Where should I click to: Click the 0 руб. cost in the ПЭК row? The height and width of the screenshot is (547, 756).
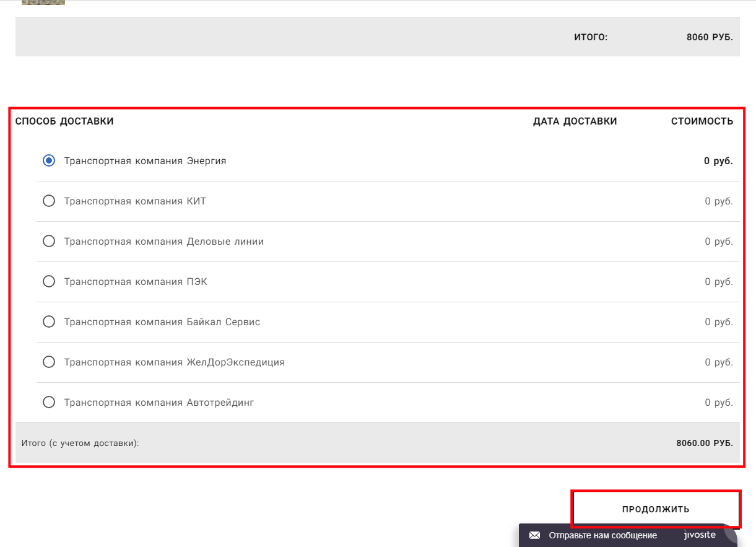719,282
